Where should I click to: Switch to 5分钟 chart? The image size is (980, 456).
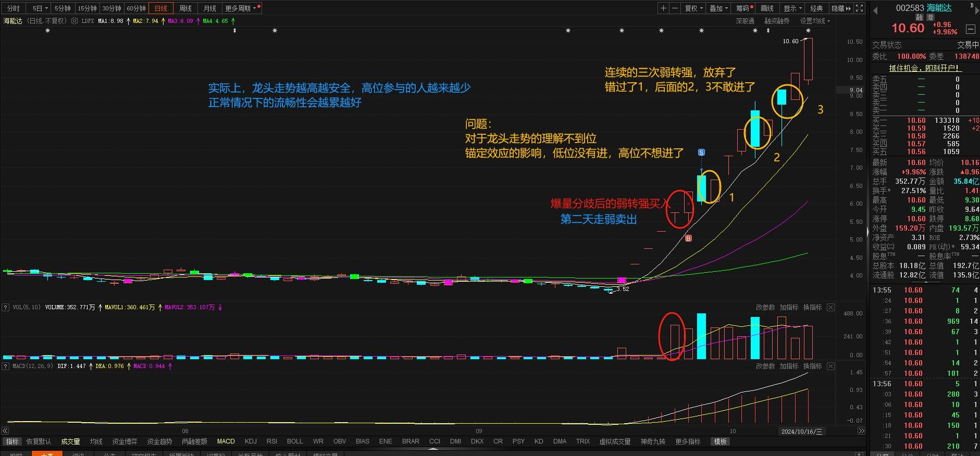[x=63, y=8]
